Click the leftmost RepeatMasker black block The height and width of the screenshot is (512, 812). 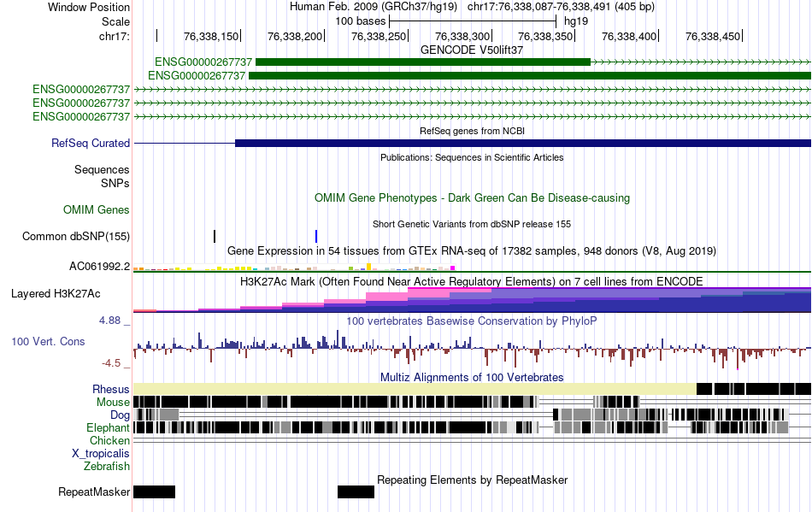(x=155, y=491)
